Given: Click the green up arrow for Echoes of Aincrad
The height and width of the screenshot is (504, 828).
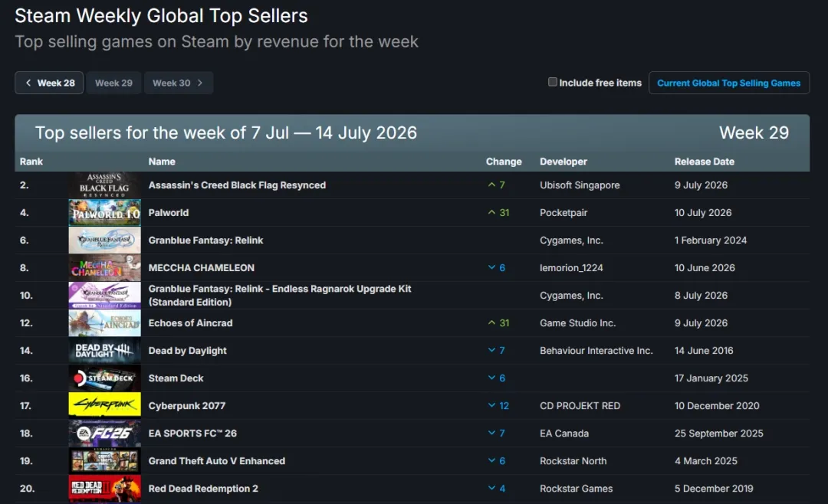Looking at the screenshot, I should coord(491,323).
